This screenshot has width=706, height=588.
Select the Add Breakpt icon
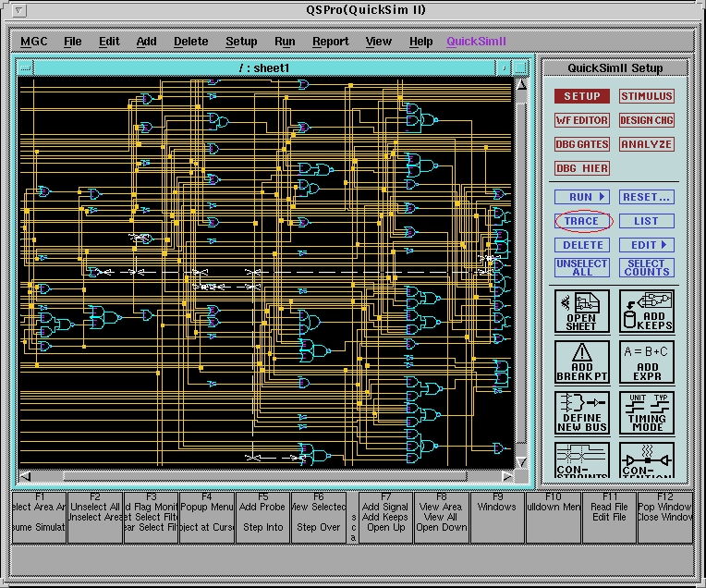582,362
